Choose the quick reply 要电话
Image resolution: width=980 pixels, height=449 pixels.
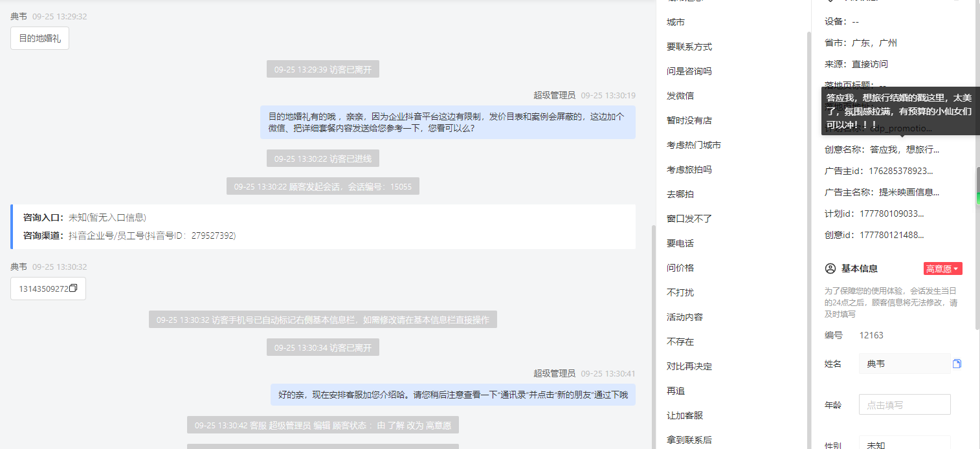point(680,243)
